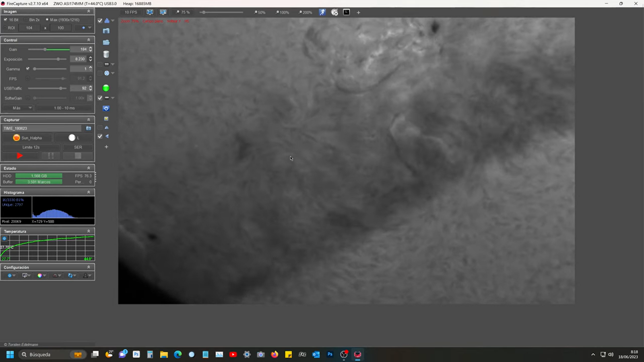Click the plus icon below side toolbar

click(x=106, y=147)
